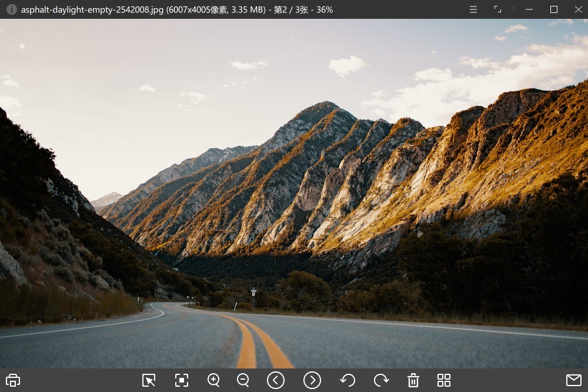Screen dimensions: 588x392
Task: Open the hamburger menu in title bar
Action: point(473,9)
